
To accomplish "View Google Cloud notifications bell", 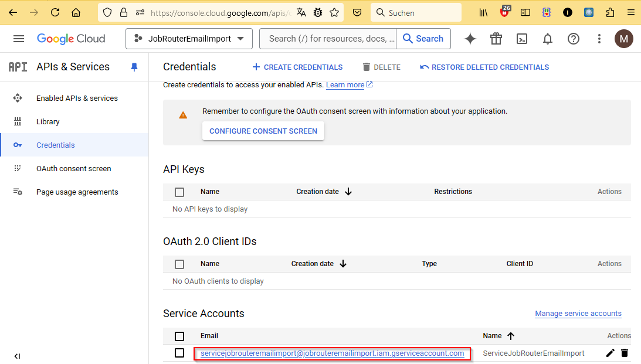I will [547, 39].
